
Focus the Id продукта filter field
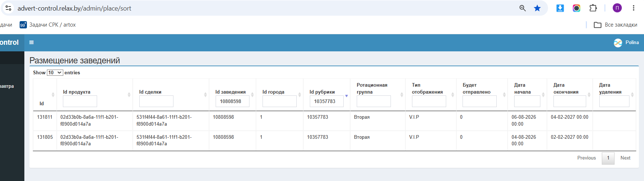click(80, 101)
